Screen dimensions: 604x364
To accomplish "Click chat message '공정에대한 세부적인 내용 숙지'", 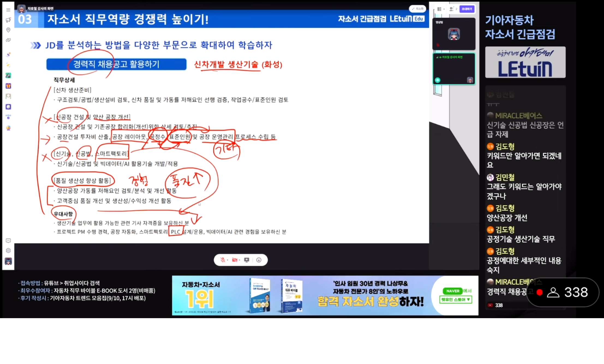I will [x=524, y=265].
